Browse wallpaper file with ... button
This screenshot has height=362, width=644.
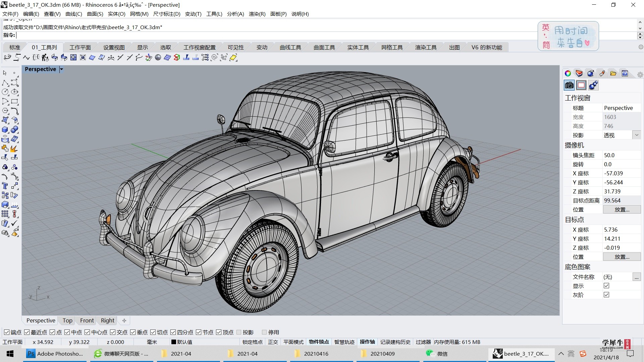(x=636, y=277)
